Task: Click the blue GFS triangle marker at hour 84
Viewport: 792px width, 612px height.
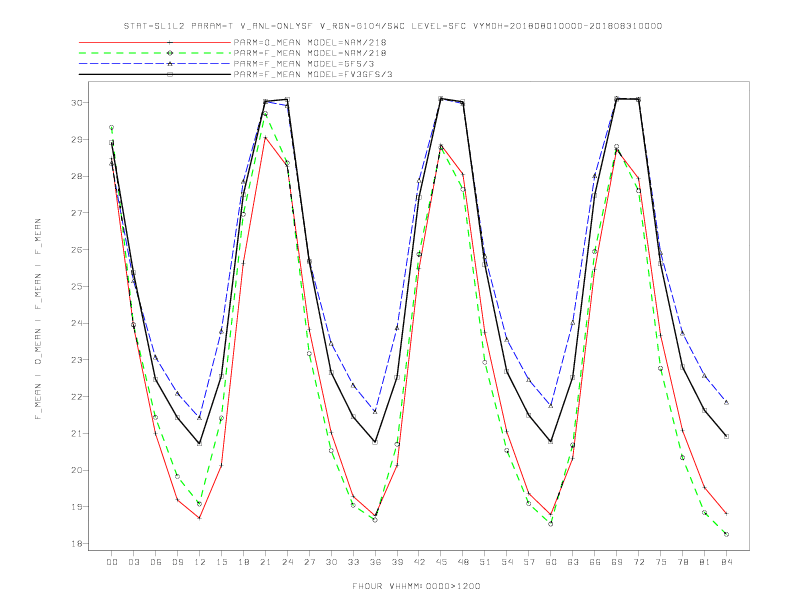Action: pyautogui.click(x=726, y=402)
